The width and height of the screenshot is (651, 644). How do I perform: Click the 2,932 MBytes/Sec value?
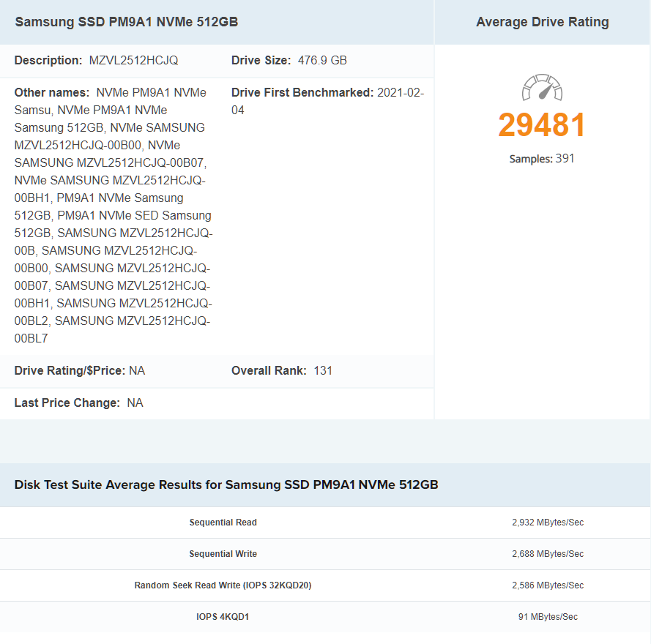click(x=548, y=523)
